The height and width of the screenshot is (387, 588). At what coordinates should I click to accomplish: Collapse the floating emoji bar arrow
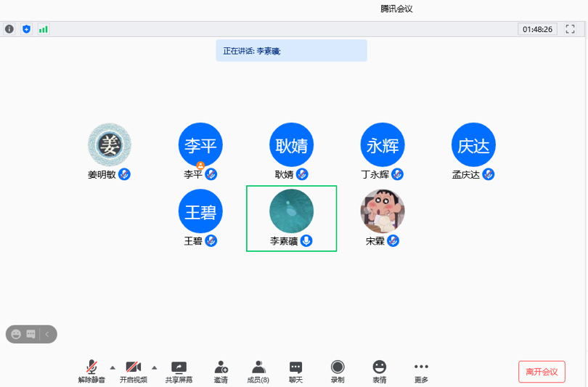click(x=47, y=334)
